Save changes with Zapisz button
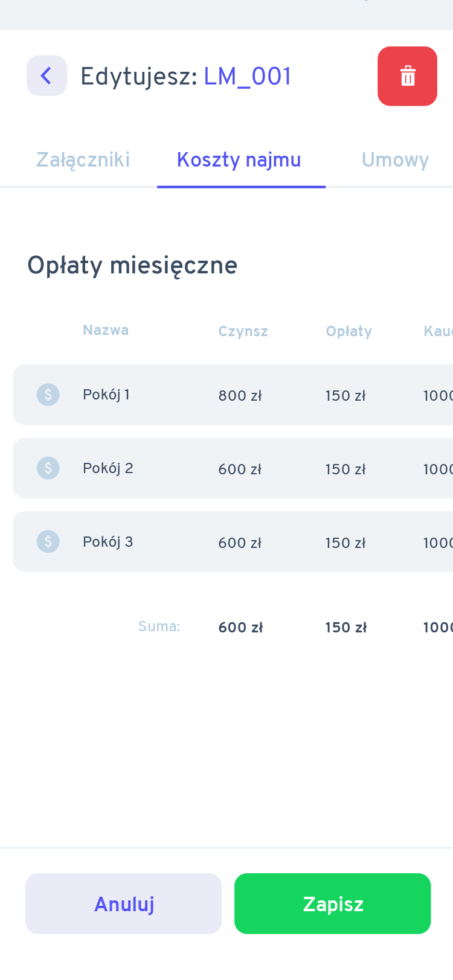 [x=332, y=904]
